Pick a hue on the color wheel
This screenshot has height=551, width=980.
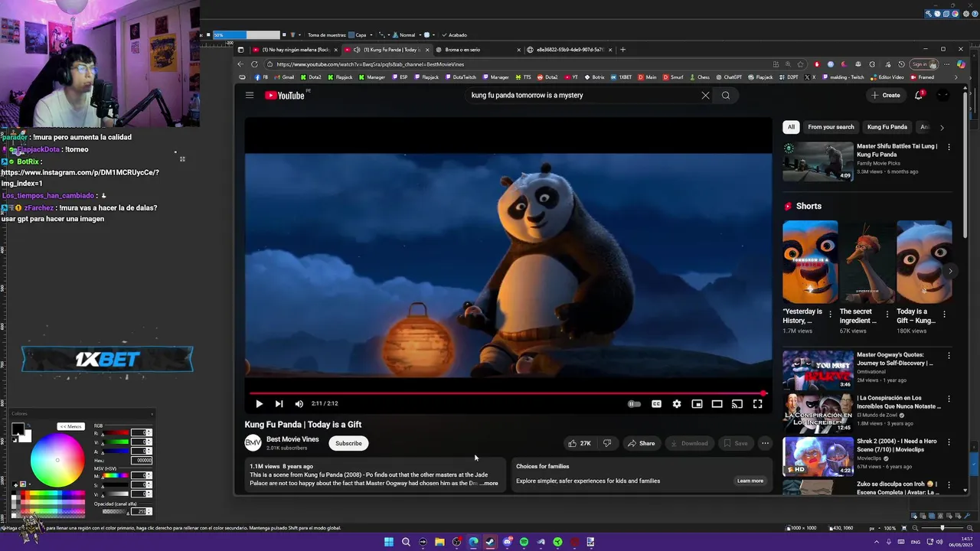point(57,460)
